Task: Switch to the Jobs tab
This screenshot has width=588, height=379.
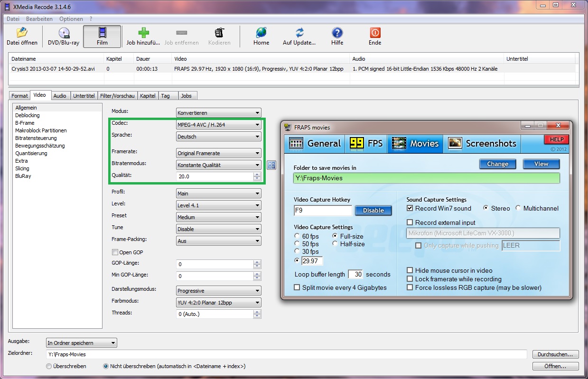Action: click(x=187, y=96)
